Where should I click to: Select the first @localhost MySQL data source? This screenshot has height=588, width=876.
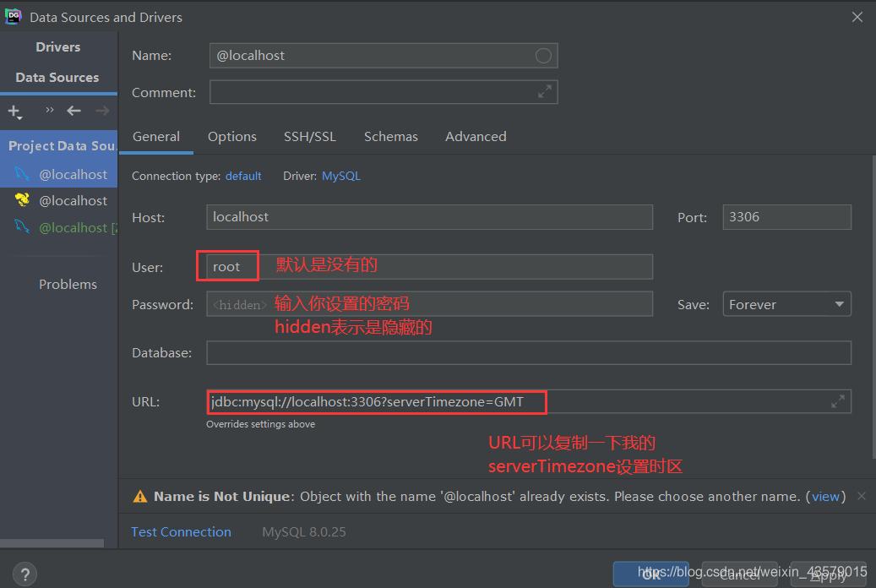[58, 174]
